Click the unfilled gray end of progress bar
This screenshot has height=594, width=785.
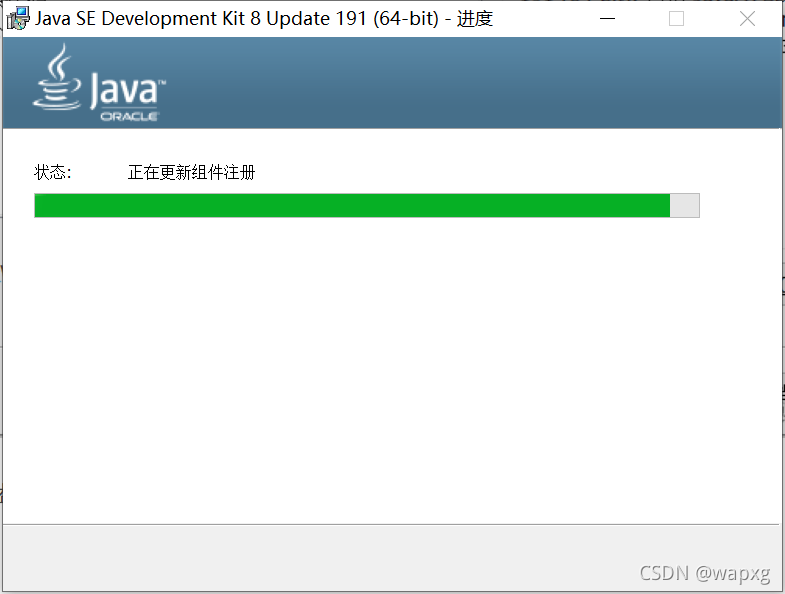tap(684, 205)
